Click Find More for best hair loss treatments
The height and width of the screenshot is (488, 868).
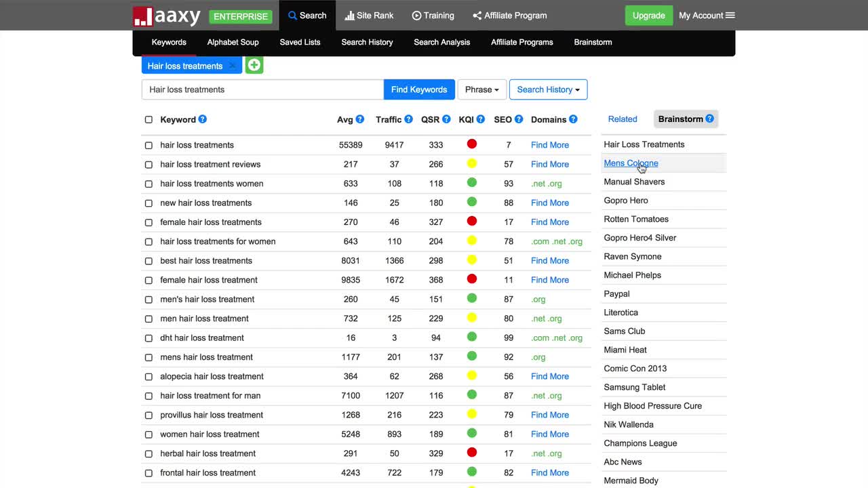(550, 261)
